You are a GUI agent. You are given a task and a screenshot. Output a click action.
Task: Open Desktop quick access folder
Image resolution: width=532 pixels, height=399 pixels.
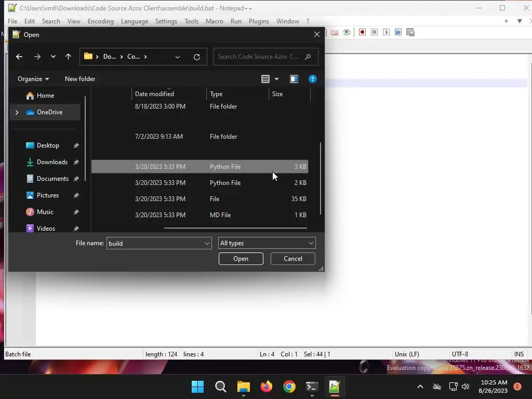[x=48, y=145]
